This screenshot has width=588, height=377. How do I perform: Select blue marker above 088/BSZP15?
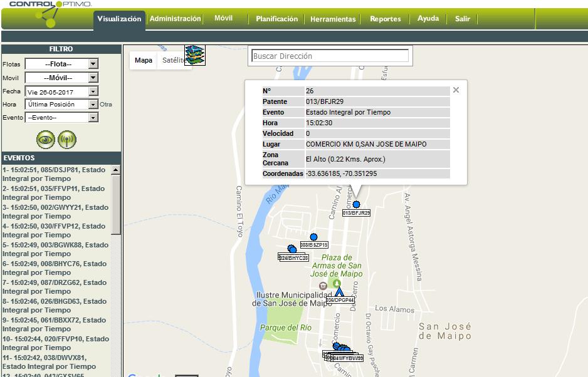(x=313, y=237)
